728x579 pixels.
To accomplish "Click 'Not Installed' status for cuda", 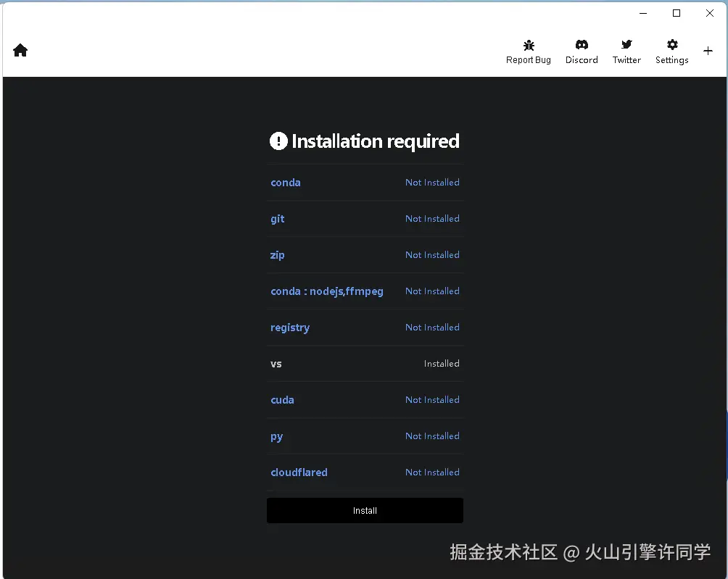I will pos(432,400).
